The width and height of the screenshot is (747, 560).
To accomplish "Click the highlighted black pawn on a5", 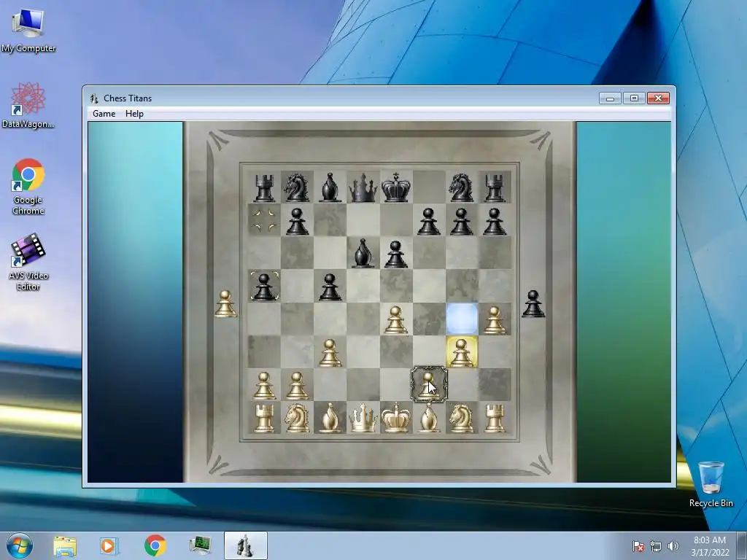I will [264, 287].
